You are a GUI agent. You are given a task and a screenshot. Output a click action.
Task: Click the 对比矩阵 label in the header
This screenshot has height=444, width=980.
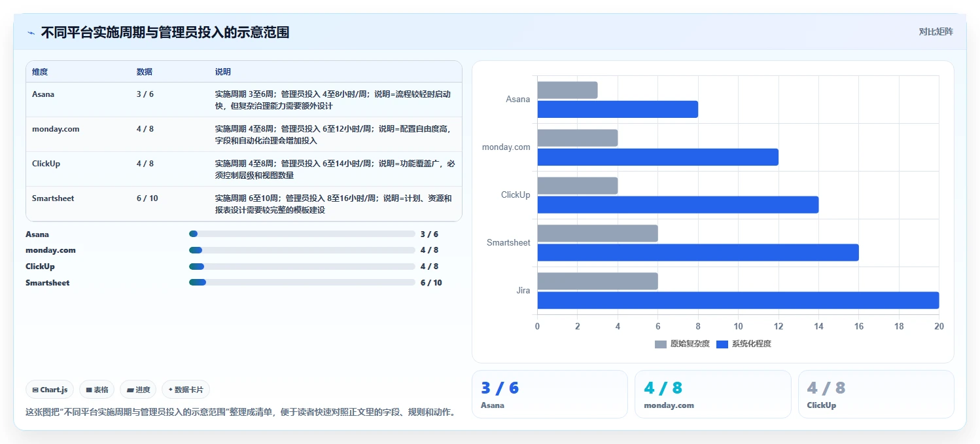pyautogui.click(x=936, y=31)
